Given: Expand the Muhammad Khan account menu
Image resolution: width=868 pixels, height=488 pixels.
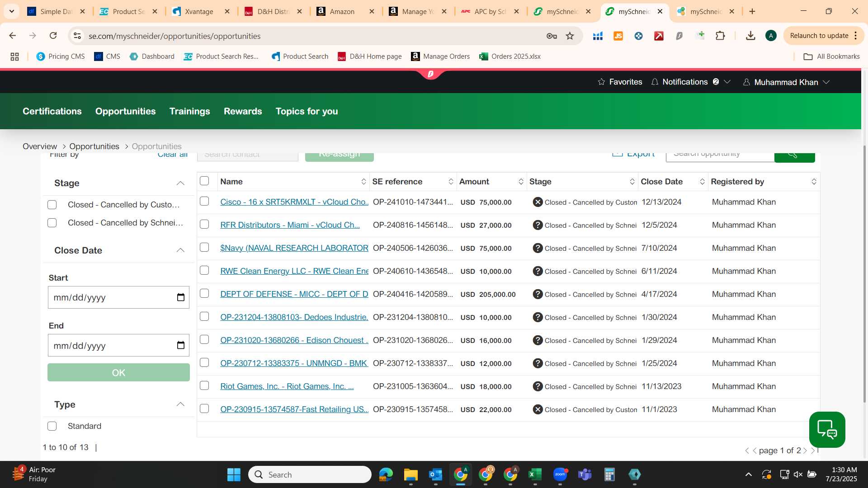Looking at the screenshot, I should pyautogui.click(x=826, y=82).
